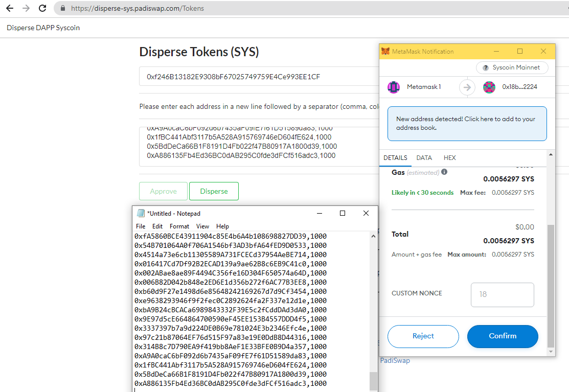Click Notepad line starting 0x54B701064A
This screenshot has height=392, width=569.
coord(231,245)
